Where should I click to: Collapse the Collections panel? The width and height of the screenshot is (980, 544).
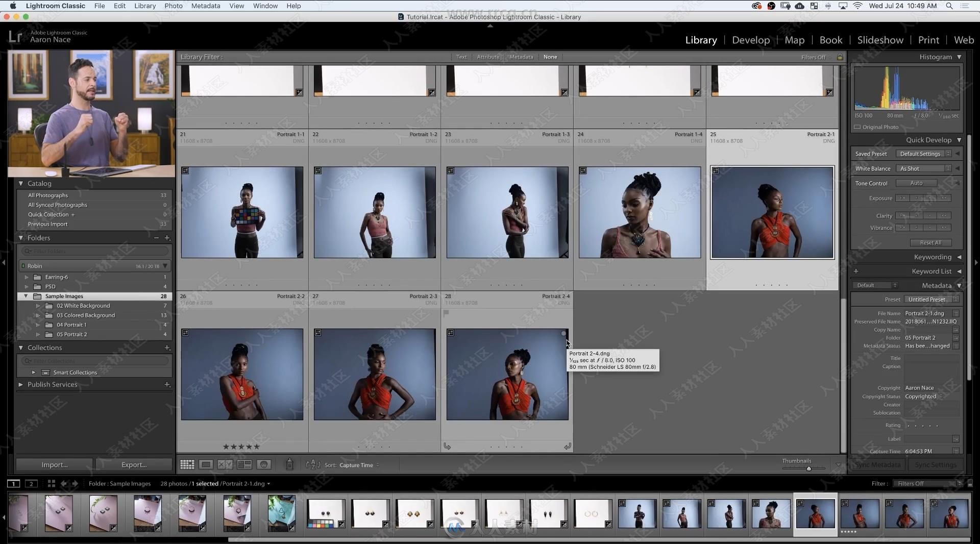pos(21,348)
